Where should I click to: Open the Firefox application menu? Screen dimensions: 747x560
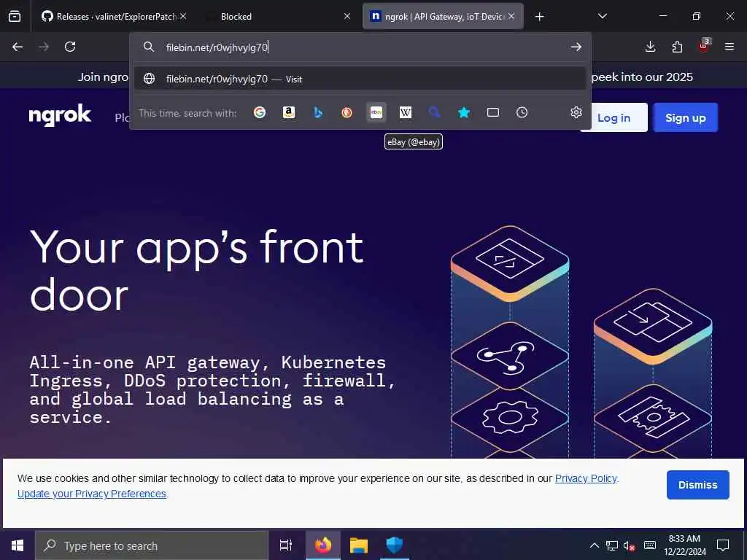(729, 47)
